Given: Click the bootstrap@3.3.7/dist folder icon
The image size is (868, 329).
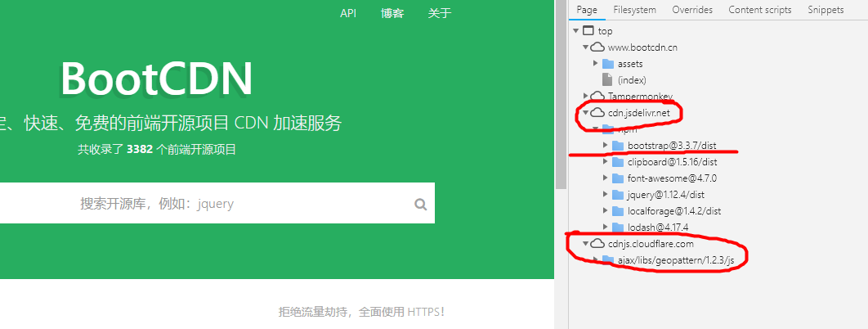Looking at the screenshot, I should [x=618, y=145].
